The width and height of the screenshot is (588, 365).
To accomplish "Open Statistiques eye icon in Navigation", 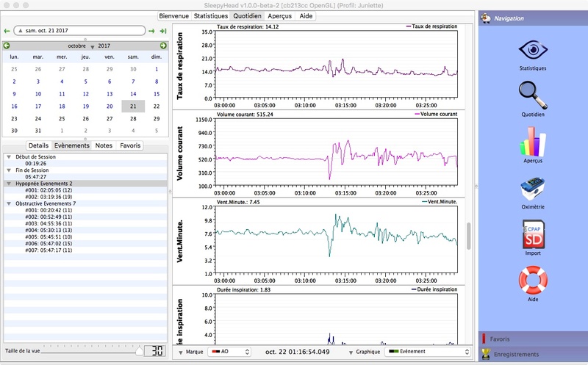I will point(533,50).
